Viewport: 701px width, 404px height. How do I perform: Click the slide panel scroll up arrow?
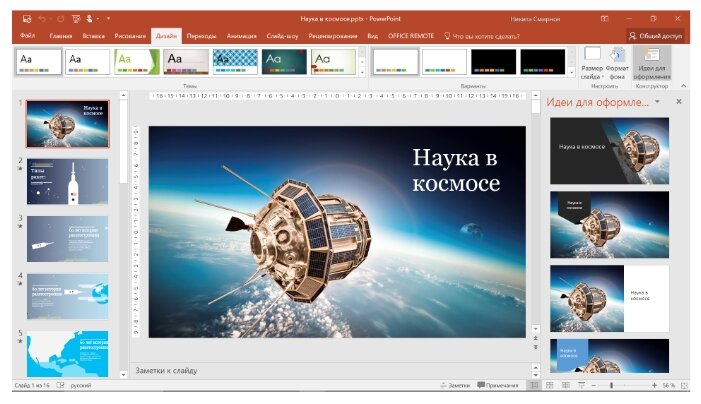(124, 95)
